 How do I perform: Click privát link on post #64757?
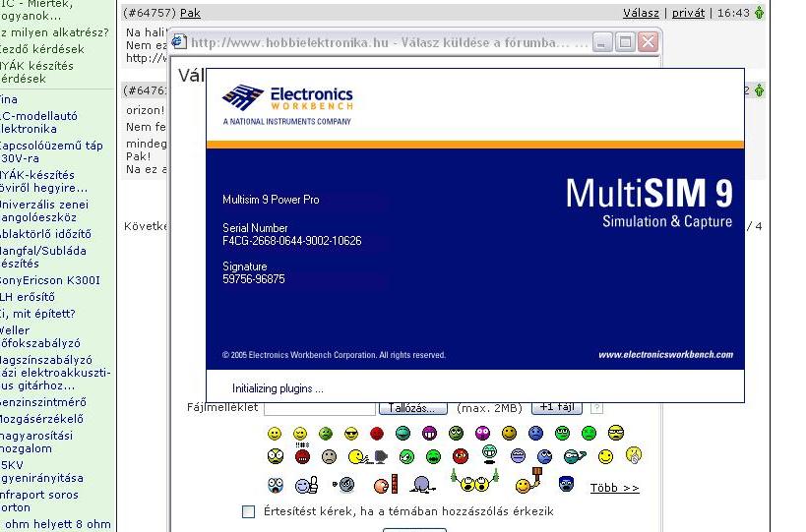point(688,13)
